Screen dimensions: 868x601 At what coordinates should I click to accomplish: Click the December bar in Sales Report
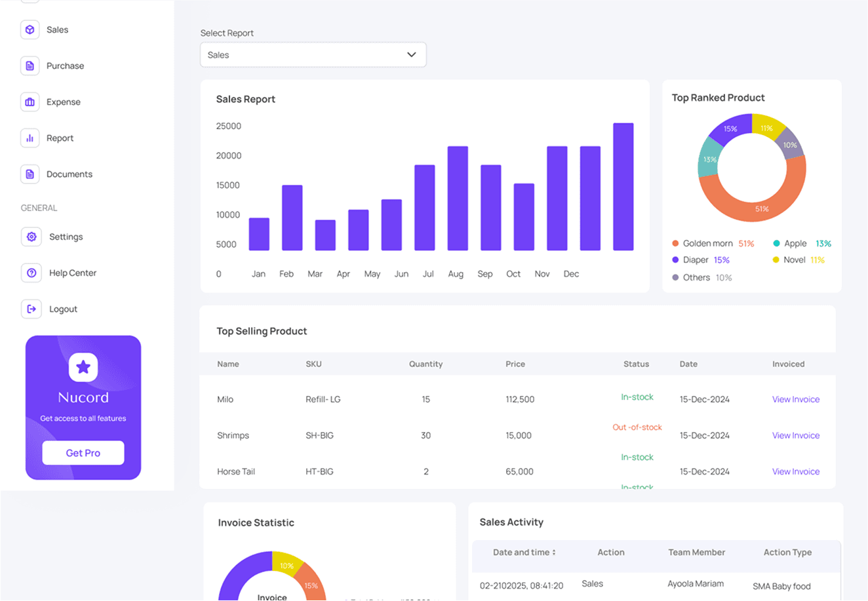coord(623,187)
